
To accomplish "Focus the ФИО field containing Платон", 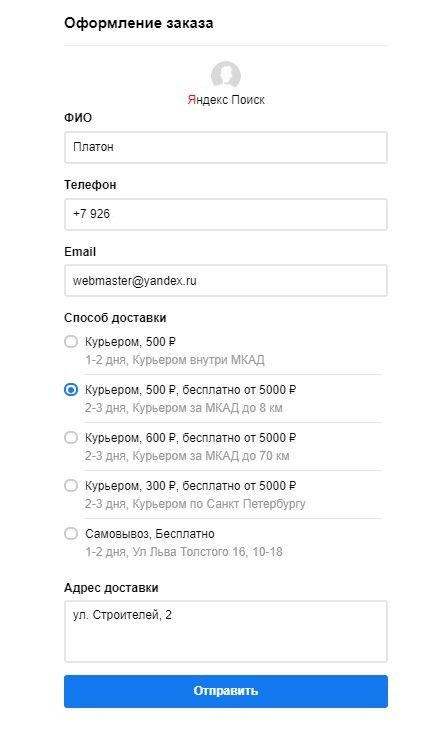I will (x=226, y=147).
